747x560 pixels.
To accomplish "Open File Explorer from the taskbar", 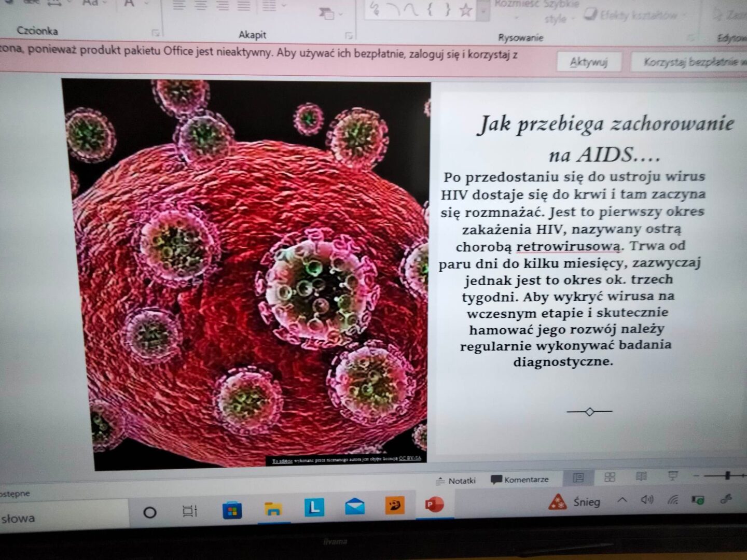I will pyautogui.click(x=273, y=509).
